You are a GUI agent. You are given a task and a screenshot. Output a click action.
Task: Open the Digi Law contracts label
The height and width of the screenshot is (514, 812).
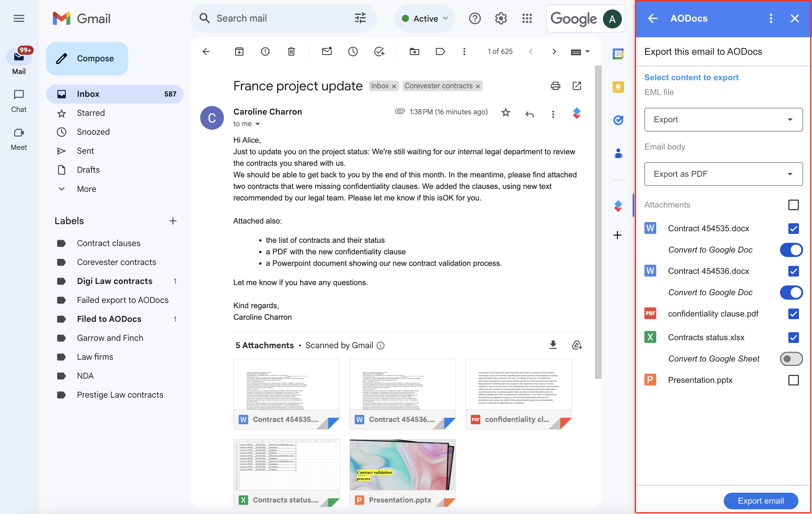114,281
